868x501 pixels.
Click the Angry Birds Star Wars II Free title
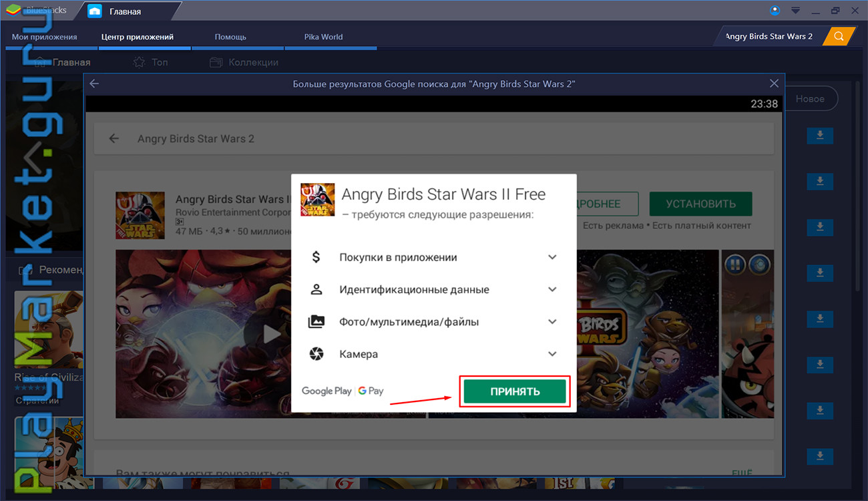443,194
